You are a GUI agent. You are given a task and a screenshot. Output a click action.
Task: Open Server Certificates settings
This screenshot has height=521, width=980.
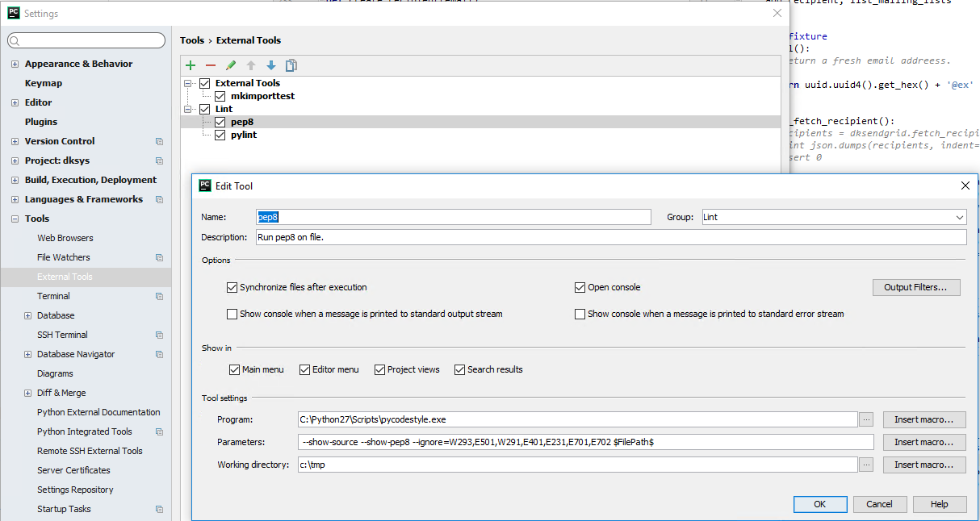(x=73, y=470)
